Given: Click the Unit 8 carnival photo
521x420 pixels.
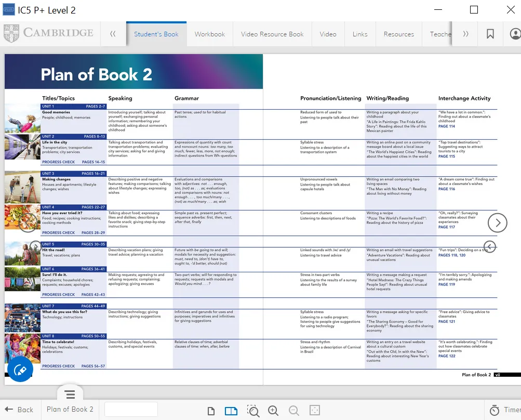Looking at the screenshot, I should (x=22, y=348).
